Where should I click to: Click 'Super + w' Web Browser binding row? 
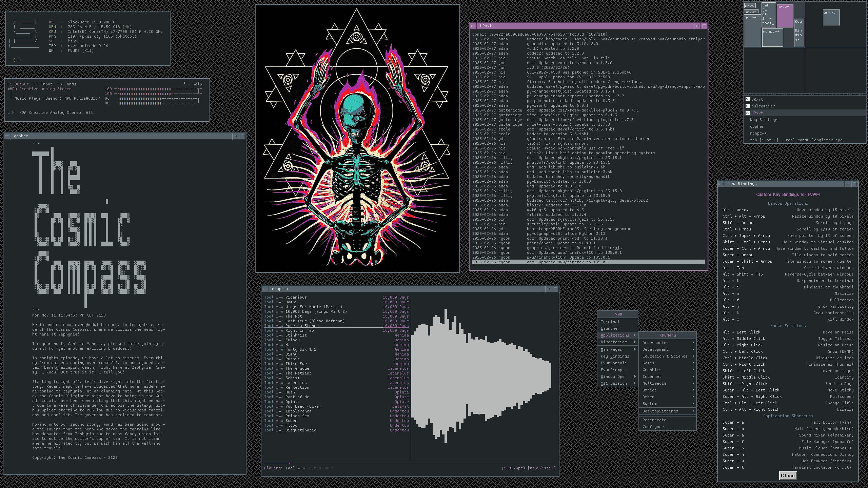[788, 461]
